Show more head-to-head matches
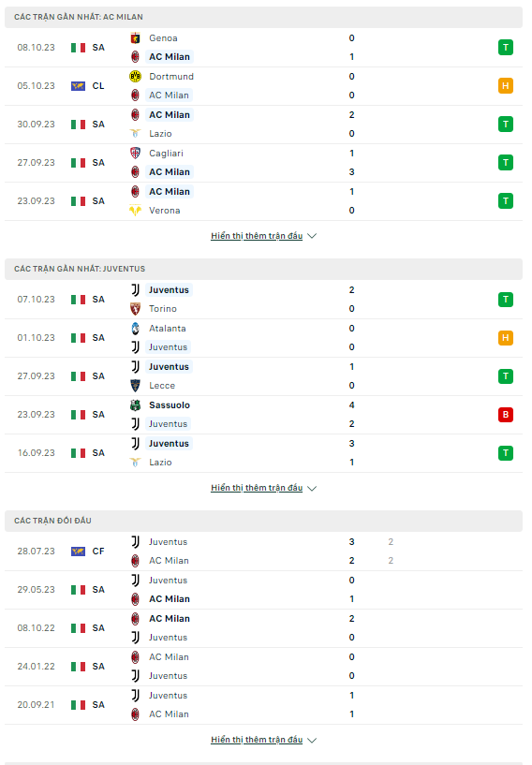 tap(263, 740)
